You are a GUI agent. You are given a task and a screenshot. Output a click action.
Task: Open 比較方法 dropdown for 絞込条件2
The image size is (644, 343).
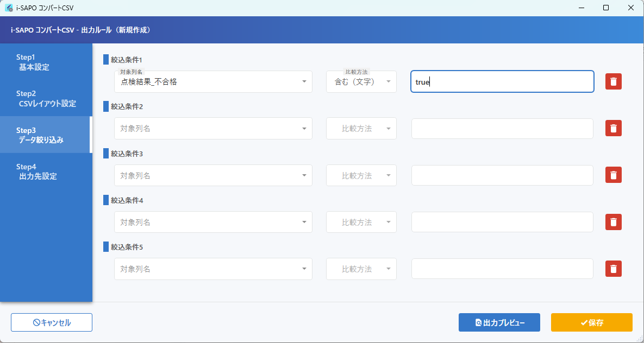click(361, 129)
